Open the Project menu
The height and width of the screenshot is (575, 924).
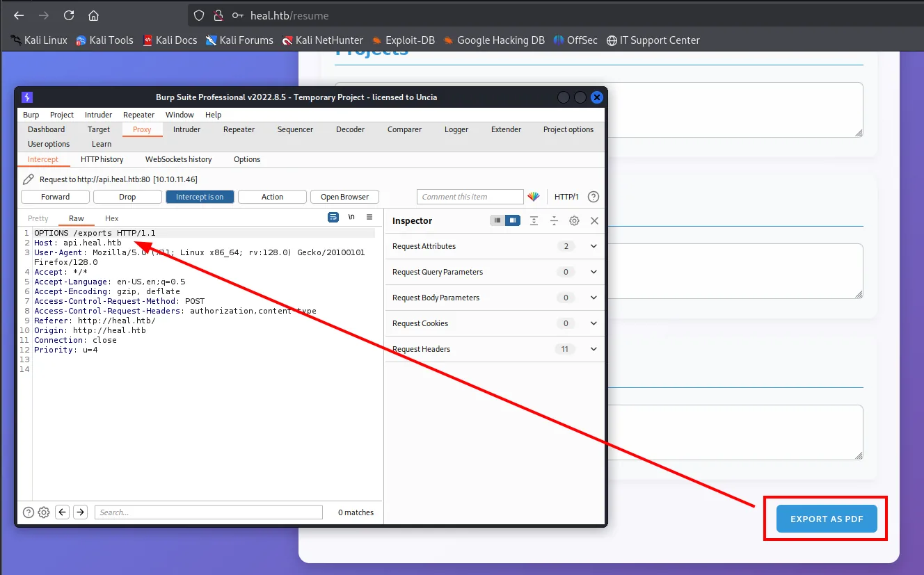[62, 115]
